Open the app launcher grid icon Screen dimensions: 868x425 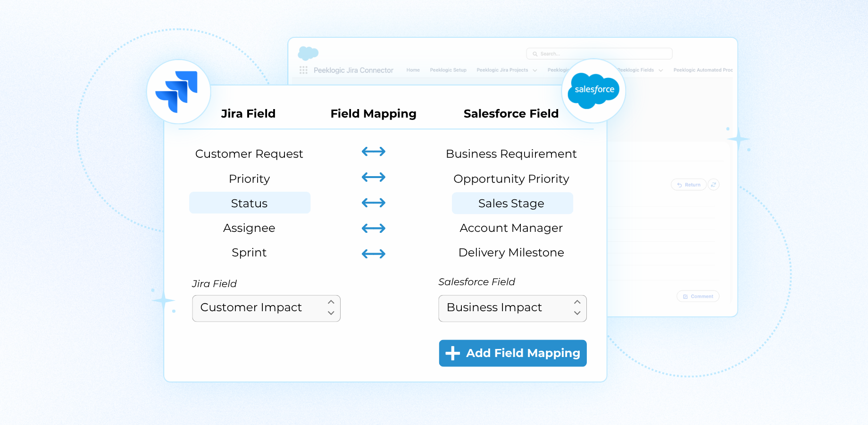[x=303, y=70]
